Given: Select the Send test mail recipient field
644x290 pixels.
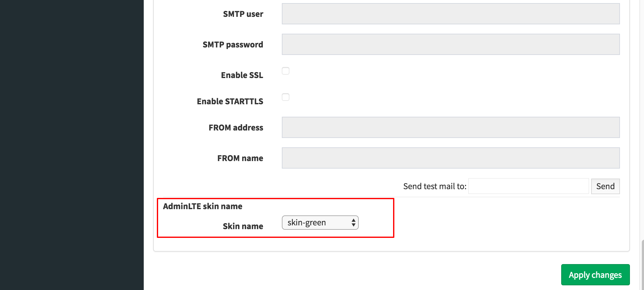Looking at the screenshot, I should (529, 186).
